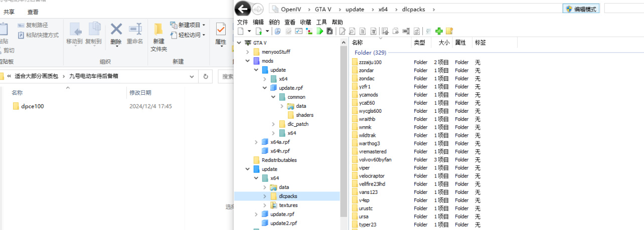Select the dpce100 folder name in Explorer
644x230 pixels.
33,106
